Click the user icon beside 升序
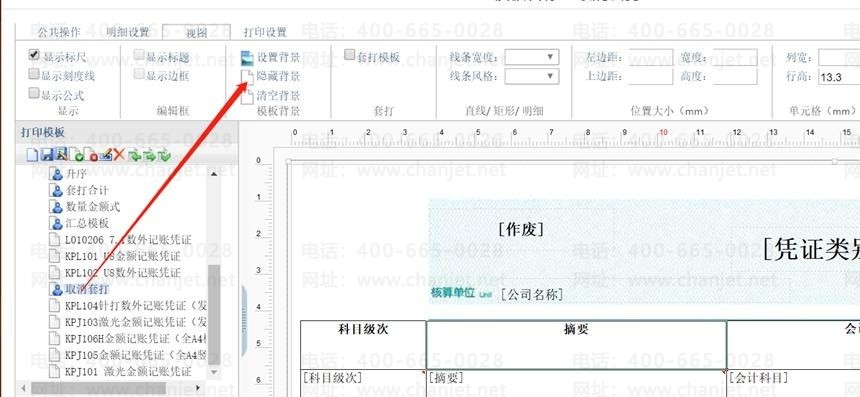This screenshot has width=860, height=397. (56, 174)
